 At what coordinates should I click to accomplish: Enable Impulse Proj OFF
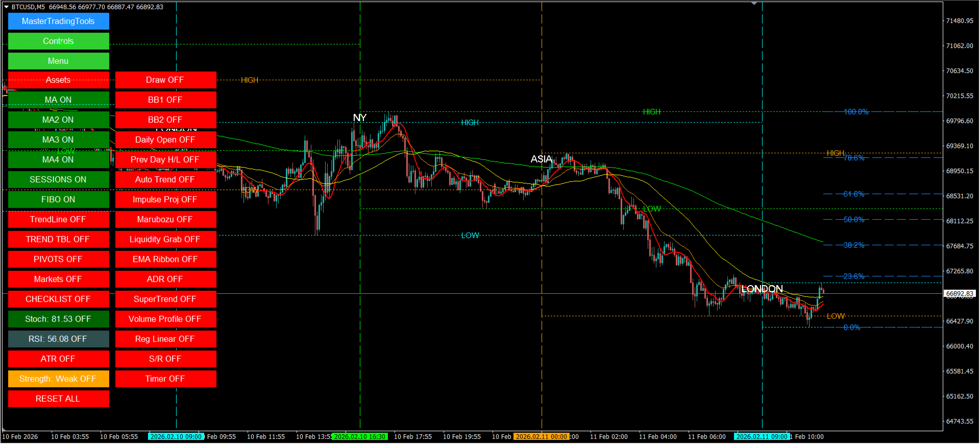coord(166,200)
